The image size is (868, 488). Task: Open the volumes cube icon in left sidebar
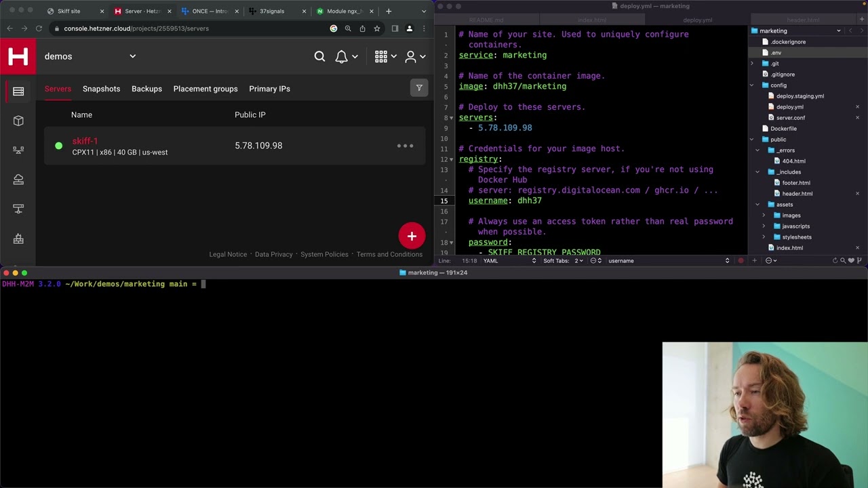(18, 121)
